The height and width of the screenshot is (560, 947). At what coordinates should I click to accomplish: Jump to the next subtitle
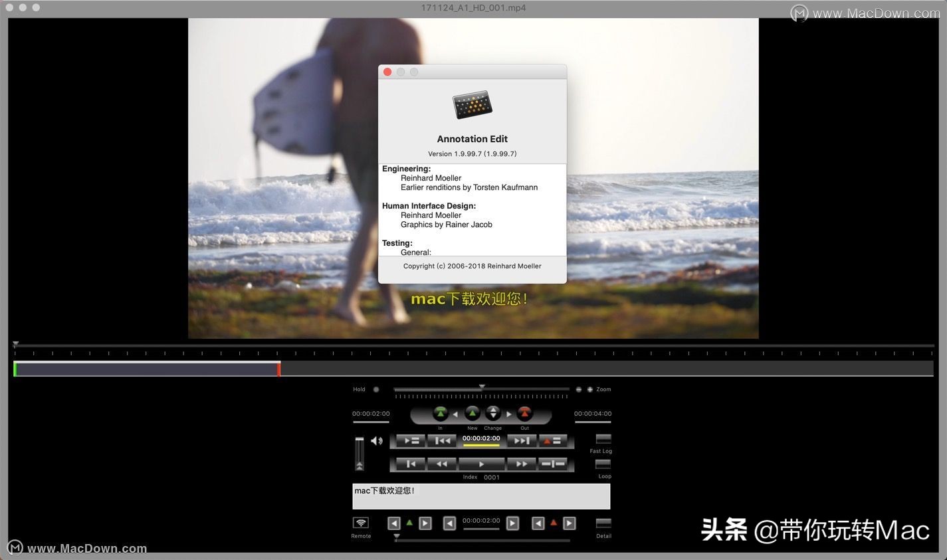(522, 440)
